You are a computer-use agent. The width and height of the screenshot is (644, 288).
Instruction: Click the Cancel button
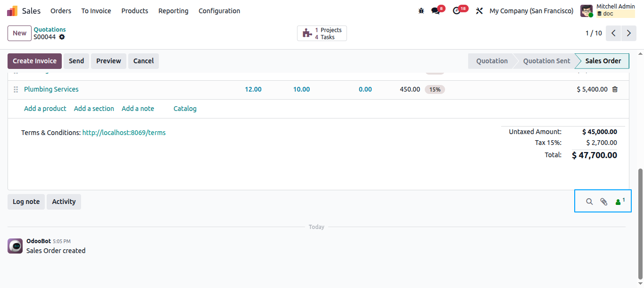point(143,61)
